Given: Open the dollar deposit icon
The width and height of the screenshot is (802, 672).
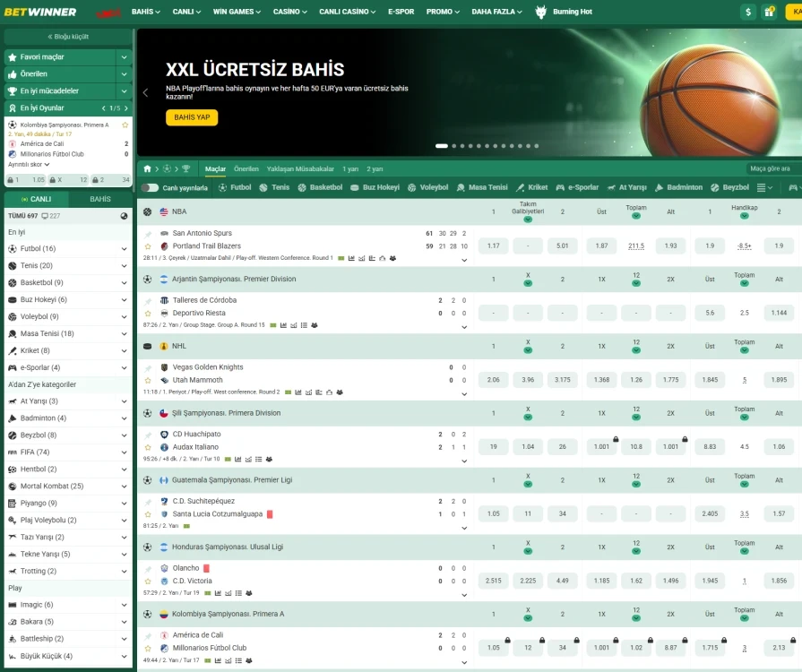Looking at the screenshot, I should point(748,12).
